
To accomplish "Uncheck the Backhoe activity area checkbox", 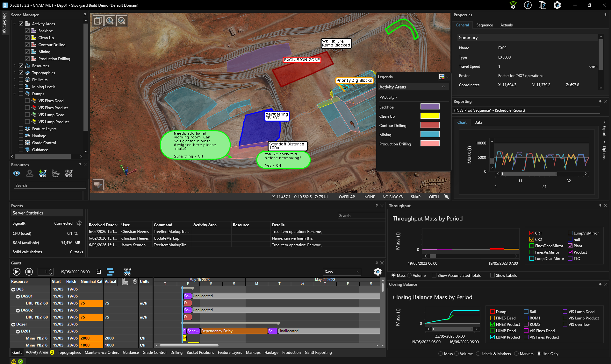I will (x=27, y=31).
